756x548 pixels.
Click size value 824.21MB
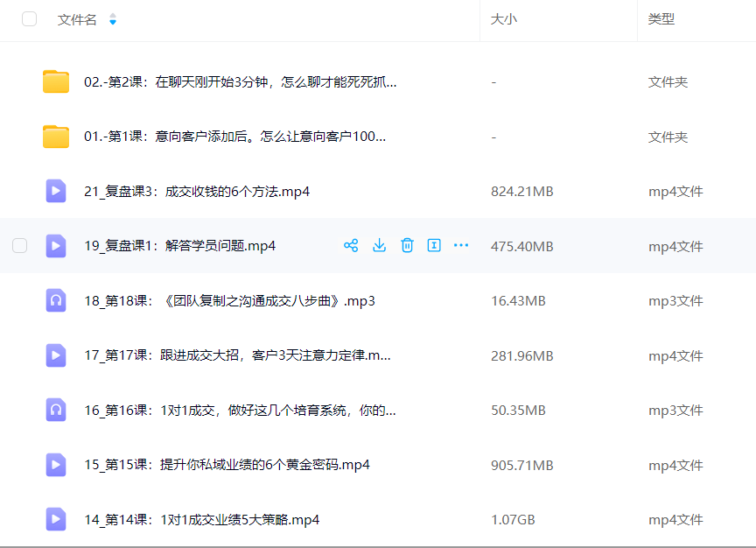[x=522, y=192]
